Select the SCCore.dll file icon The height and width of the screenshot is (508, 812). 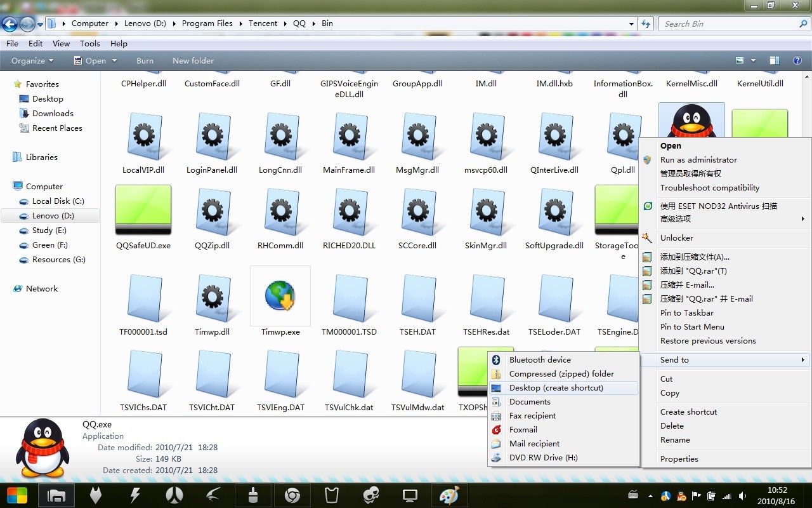pyautogui.click(x=417, y=211)
